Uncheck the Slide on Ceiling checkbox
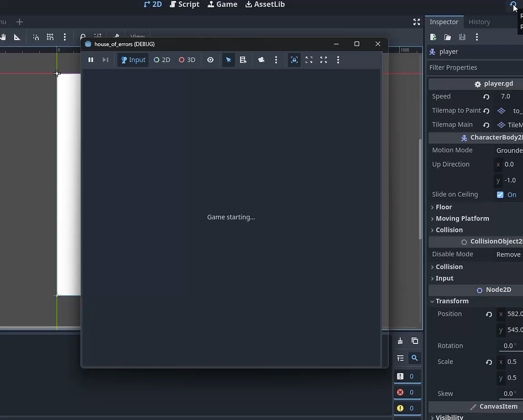Viewport: 523px width, 420px height. (x=500, y=194)
